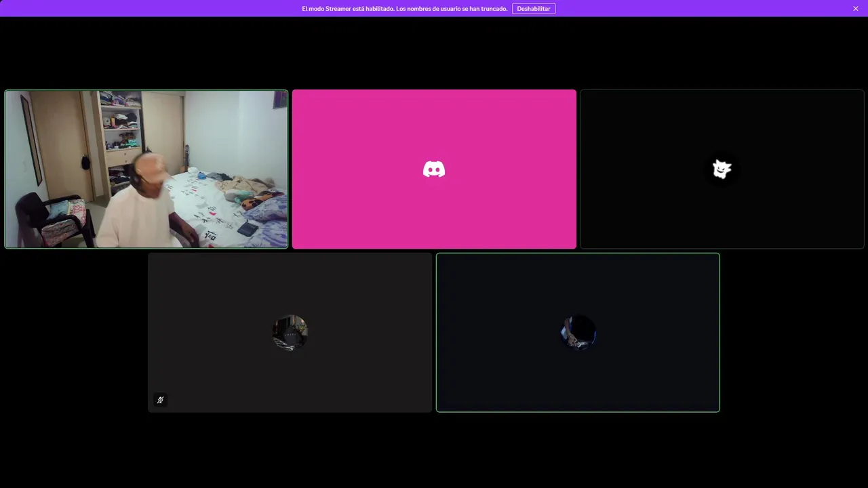
Task: Select the green-bordered speaking participant tile
Action: click(x=578, y=332)
